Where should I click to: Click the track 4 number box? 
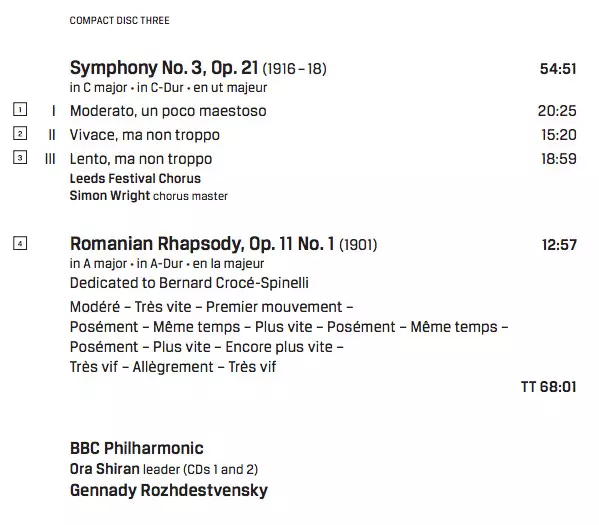click(20, 243)
